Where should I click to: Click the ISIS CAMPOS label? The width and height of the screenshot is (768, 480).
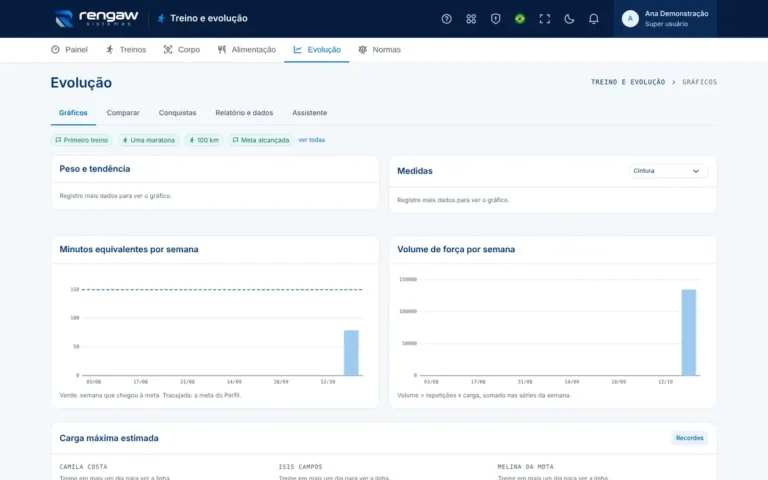point(301,467)
